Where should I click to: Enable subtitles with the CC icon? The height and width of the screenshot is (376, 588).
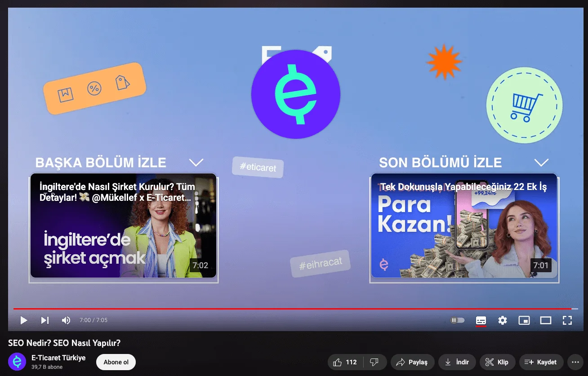[480, 320]
